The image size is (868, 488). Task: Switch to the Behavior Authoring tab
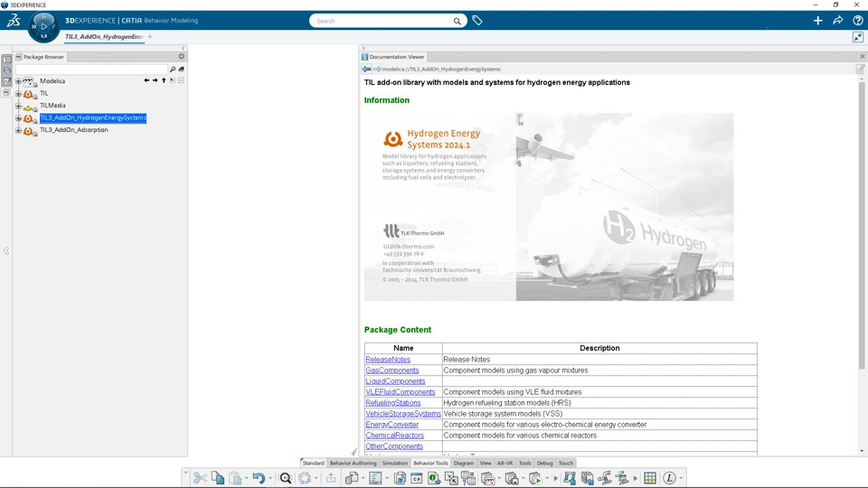tap(353, 463)
